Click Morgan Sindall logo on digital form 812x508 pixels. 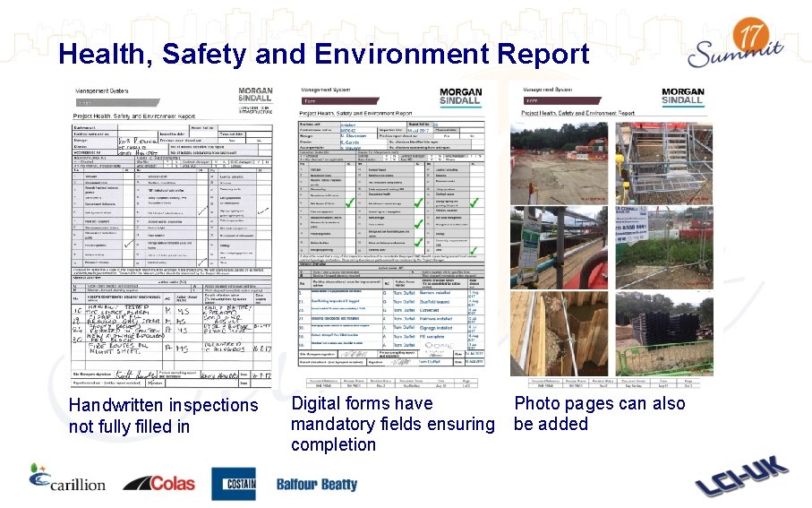[460, 97]
